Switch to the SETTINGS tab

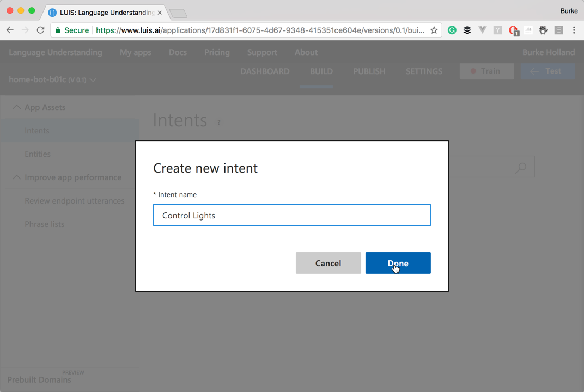424,71
